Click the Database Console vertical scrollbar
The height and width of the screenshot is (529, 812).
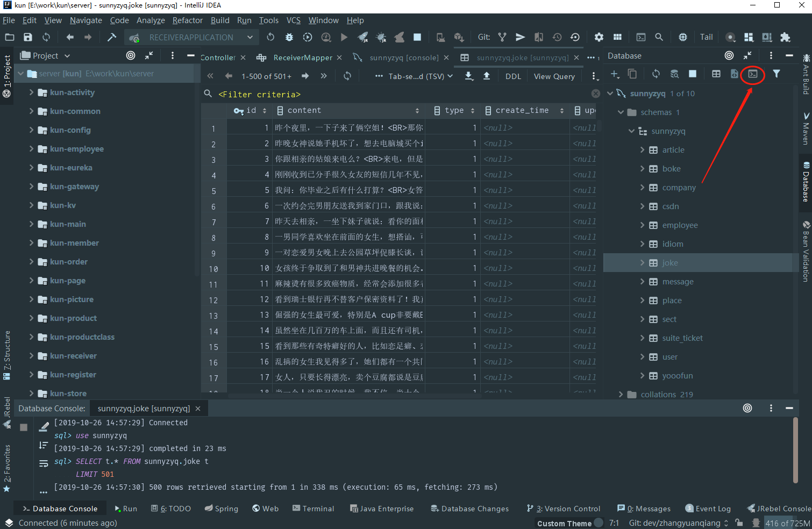pyautogui.click(x=796, y=451)
